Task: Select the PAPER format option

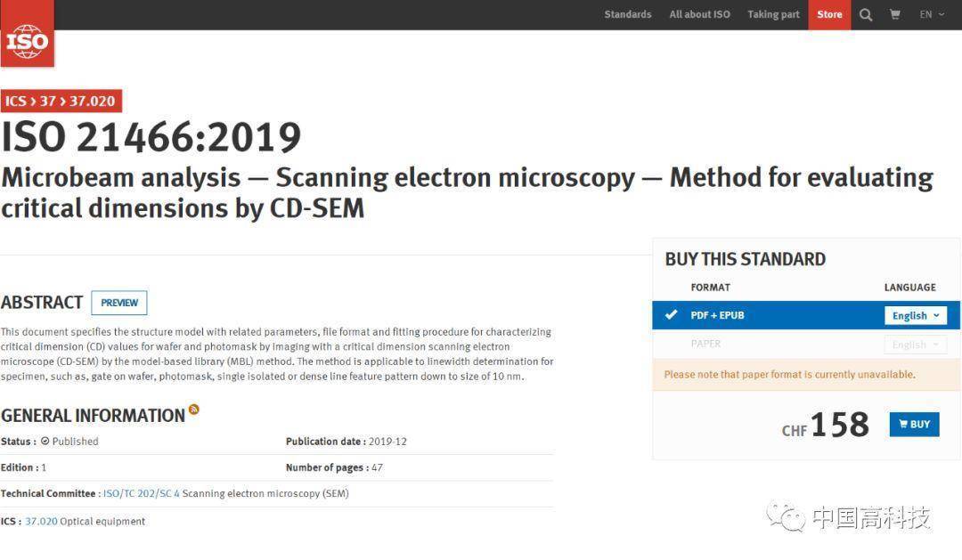Action: (x=705, y=344)
